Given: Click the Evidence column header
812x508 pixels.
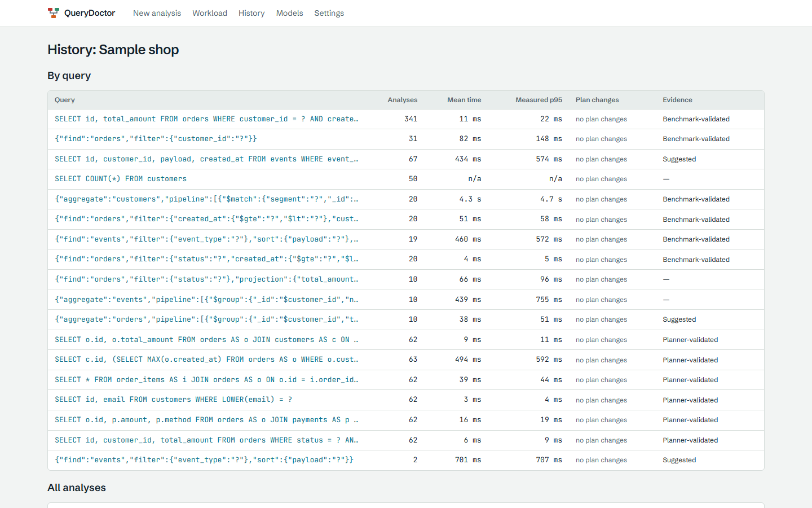Looking at the screenshot, I should point(677,100).
